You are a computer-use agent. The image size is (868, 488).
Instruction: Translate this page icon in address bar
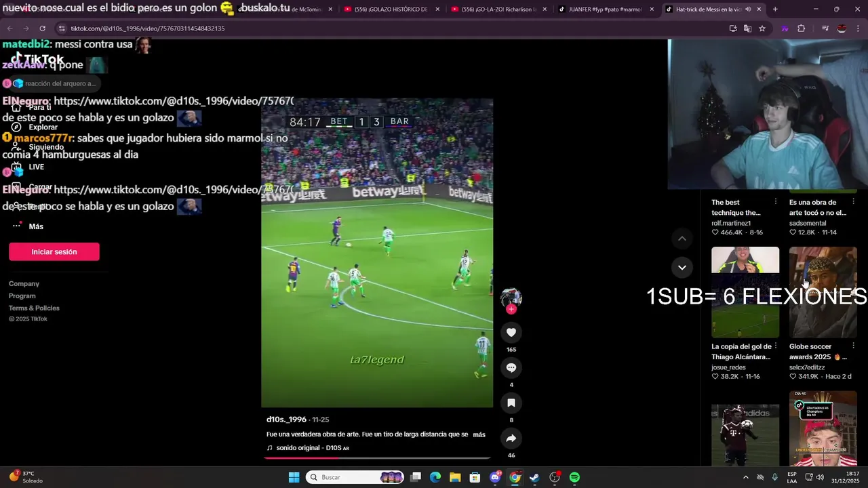click(747, 28)
